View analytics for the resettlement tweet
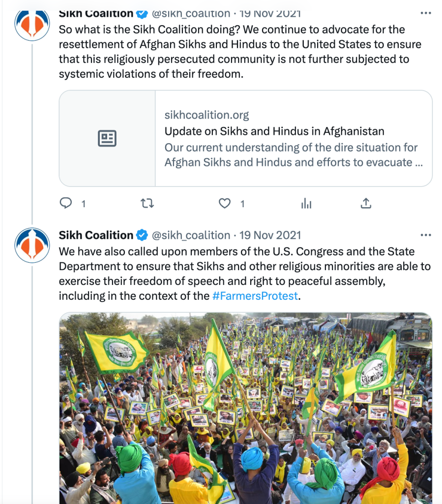The image size is (442, 504). tap(306, 203)
